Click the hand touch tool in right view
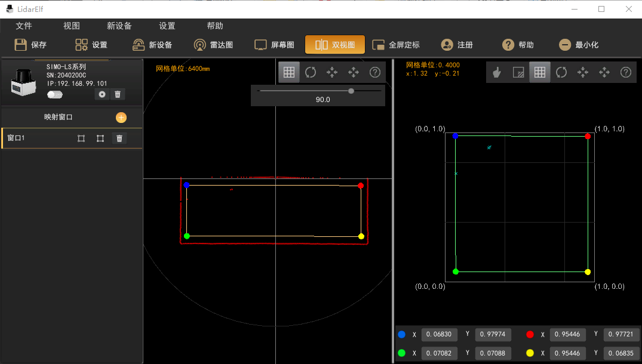Viewport: 642px width, 364px height. point(497,72)
